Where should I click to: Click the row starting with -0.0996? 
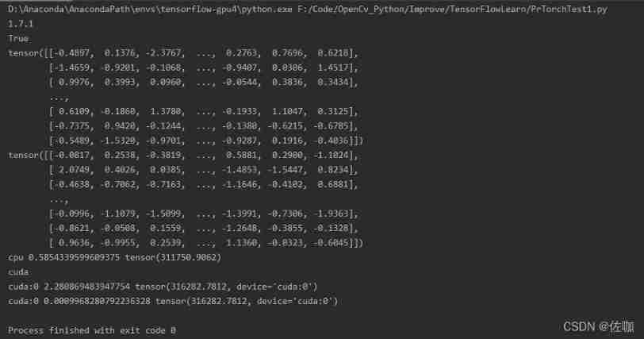(x=202, y=214)
